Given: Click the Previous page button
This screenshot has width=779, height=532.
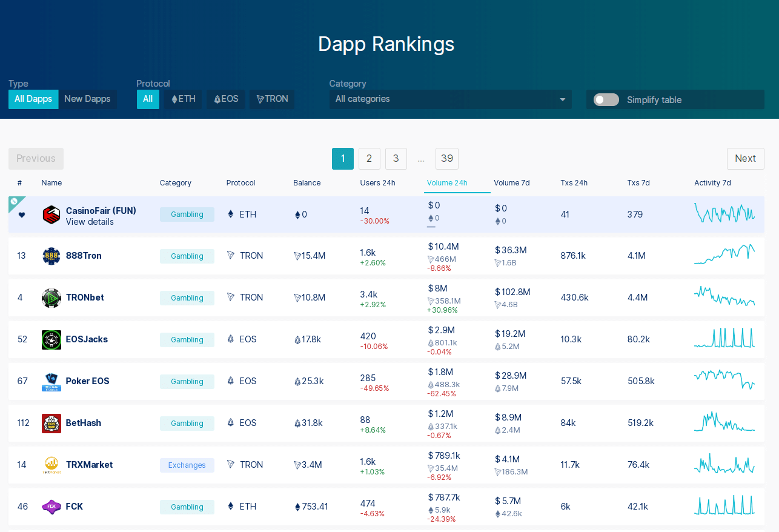Looking at the screenshot, I should tap(36, 159).
